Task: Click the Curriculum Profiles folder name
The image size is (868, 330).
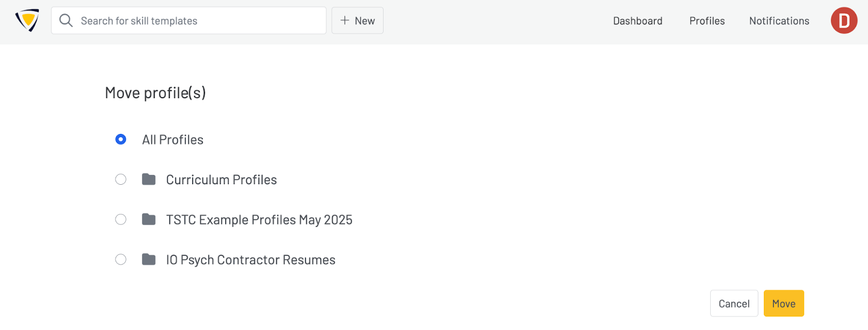Action: pyautogui.click(x=221, y=179)
